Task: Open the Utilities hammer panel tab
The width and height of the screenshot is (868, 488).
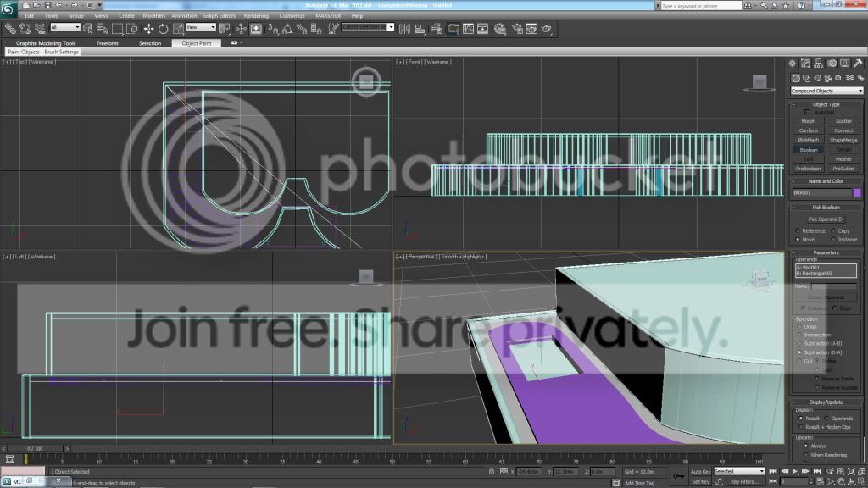Action: click(x=858, y=64)
